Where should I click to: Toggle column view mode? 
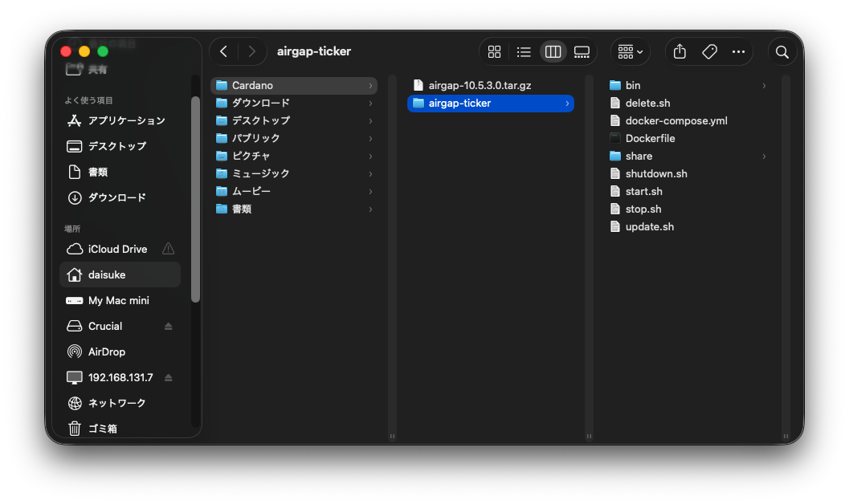coord(553,51)
